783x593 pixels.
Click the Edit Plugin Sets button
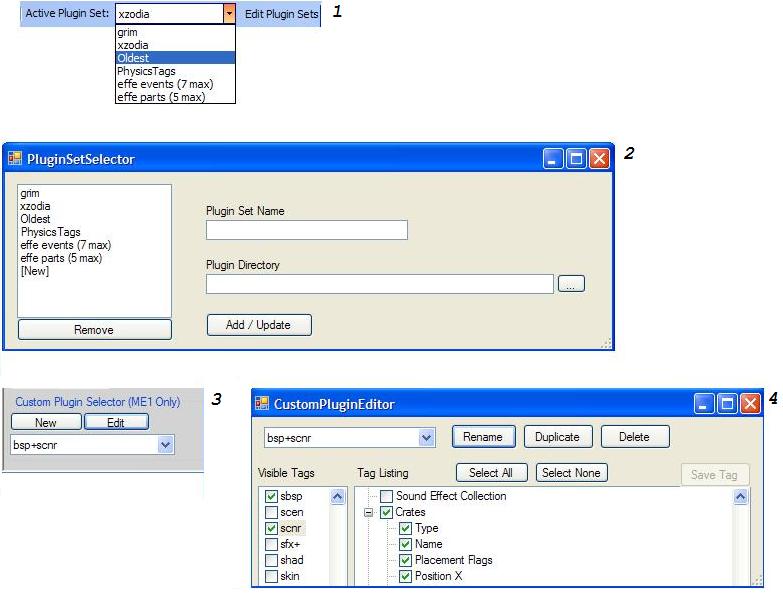click(x=281, y=15)
